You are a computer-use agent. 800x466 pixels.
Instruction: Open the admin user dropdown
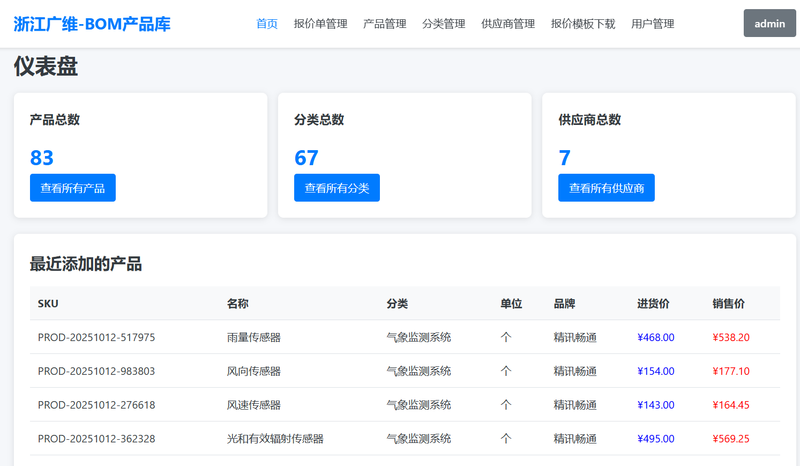tap(769, 23)
